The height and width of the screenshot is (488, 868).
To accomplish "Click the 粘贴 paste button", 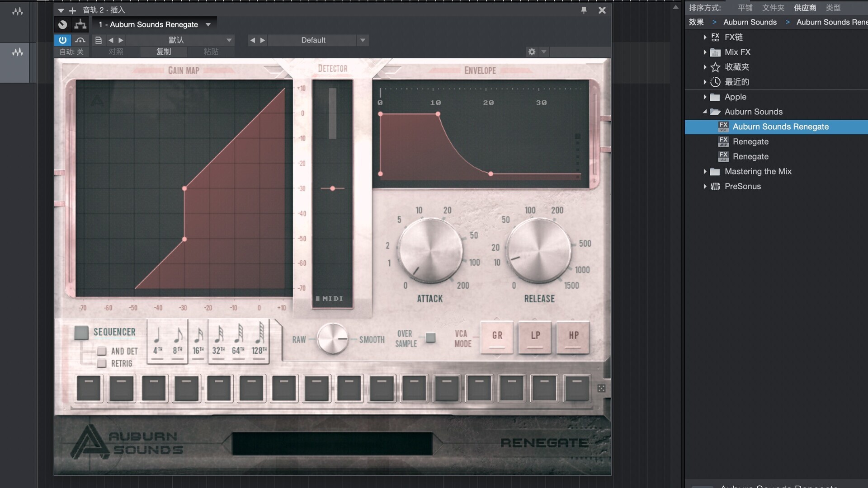I will pyautogui.click(x=211, y=52).
